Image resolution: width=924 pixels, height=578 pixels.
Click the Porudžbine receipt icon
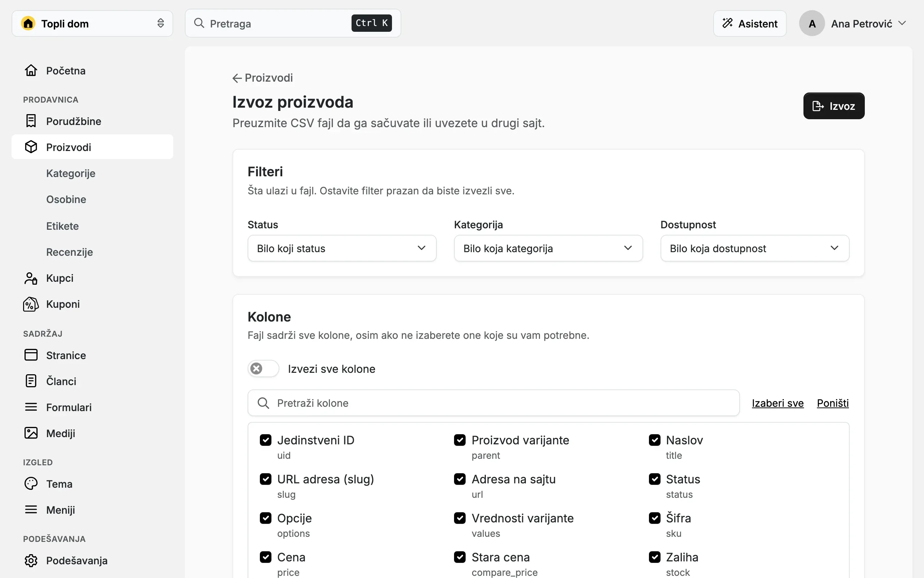[x=31, y=121]
